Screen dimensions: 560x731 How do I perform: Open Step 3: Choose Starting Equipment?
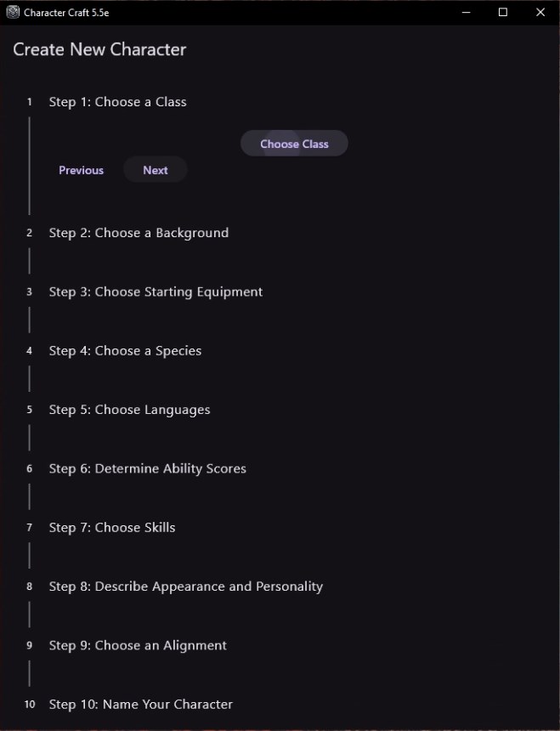click(x=156, y=291)
